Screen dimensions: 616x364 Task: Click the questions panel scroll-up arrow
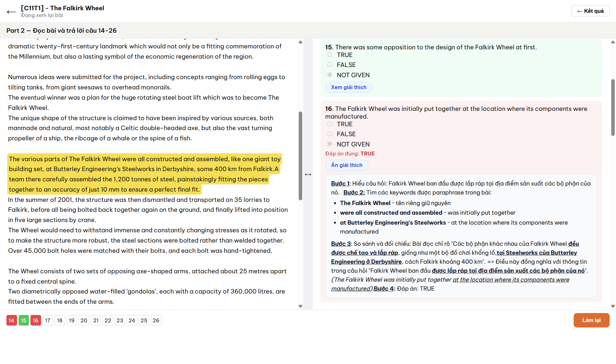(x=613, y=42)
